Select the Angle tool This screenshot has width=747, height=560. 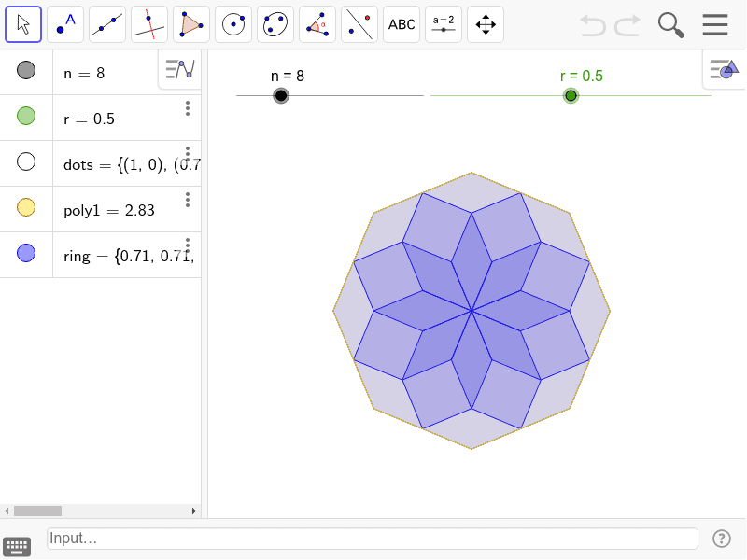tap(317, 24)
